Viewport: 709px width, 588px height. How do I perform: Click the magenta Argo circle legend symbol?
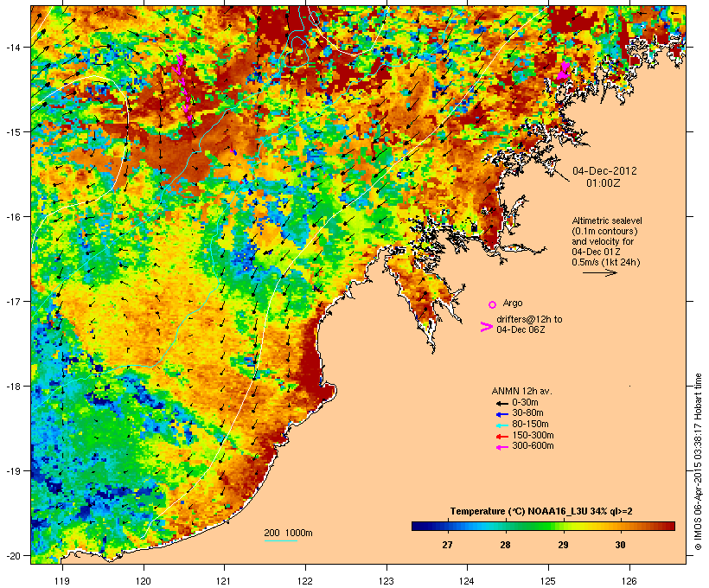[x=493, y=304]
